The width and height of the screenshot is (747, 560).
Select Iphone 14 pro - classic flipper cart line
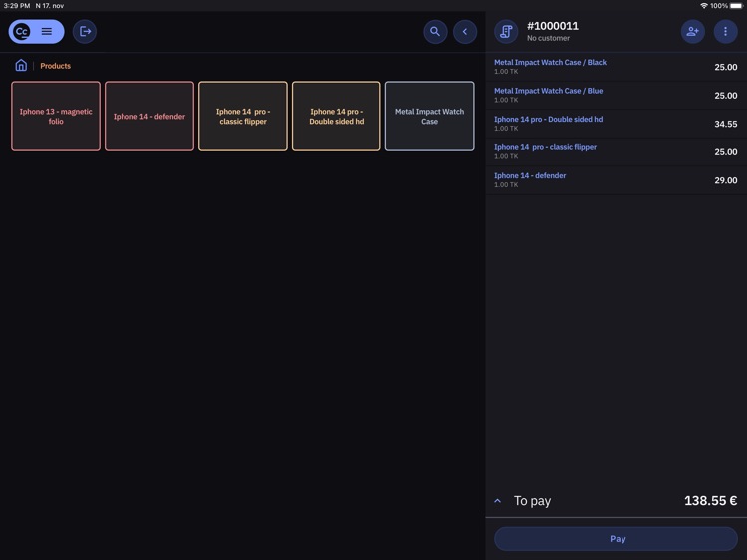click(x=616, y=152)
